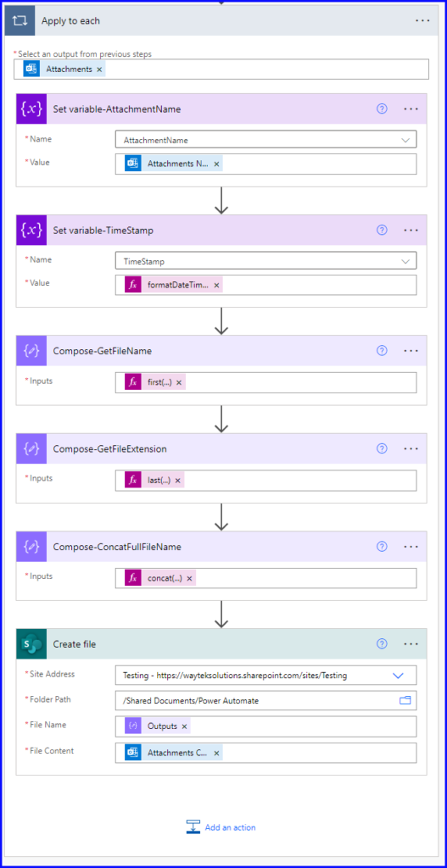Image resolution: width=447 pixels, height=868 pixels.
Task: Open ellipsis menu for Compose-ConcatFullFileName
Action: click(x=411, y=547)
